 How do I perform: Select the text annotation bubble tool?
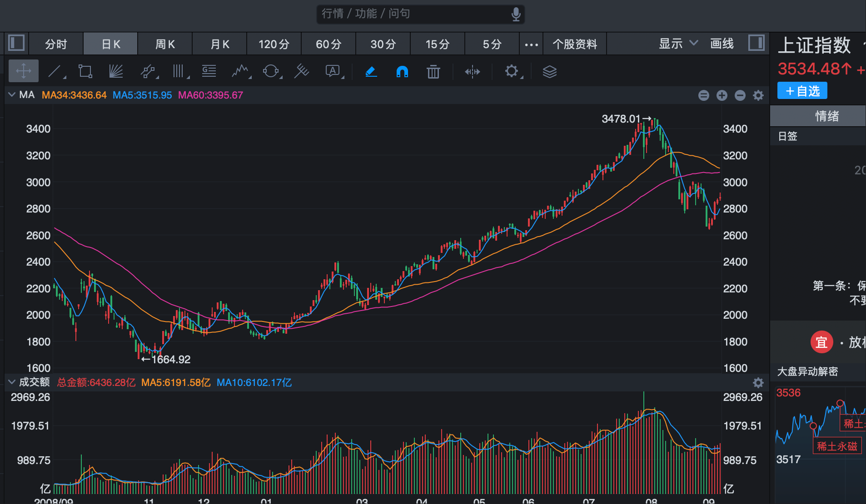point(333,71)
